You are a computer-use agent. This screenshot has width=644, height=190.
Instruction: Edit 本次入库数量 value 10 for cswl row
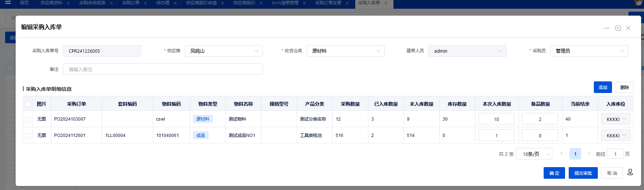pyautogui.click(x=496, y=119)
